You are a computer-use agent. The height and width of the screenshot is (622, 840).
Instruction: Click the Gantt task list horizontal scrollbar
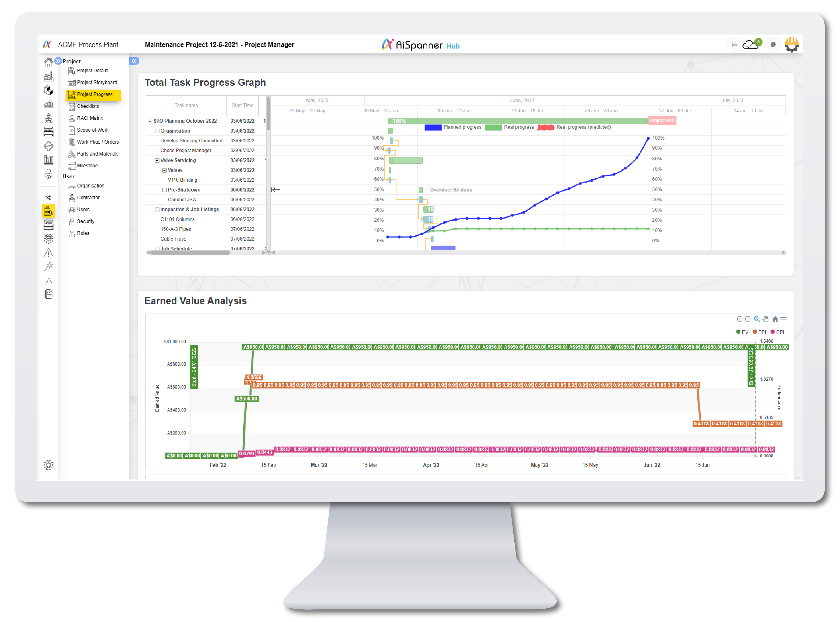coord(191,253)
